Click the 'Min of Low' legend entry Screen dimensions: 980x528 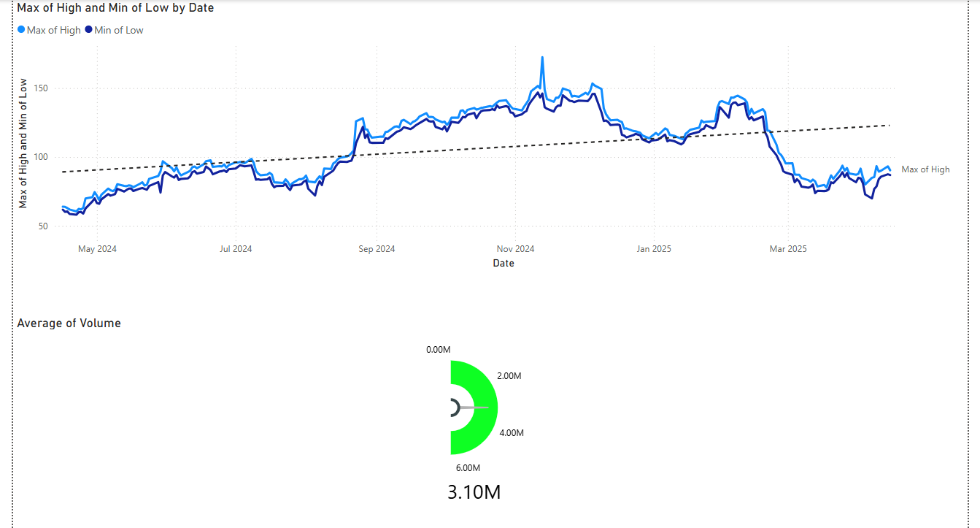tap(115, 30)
